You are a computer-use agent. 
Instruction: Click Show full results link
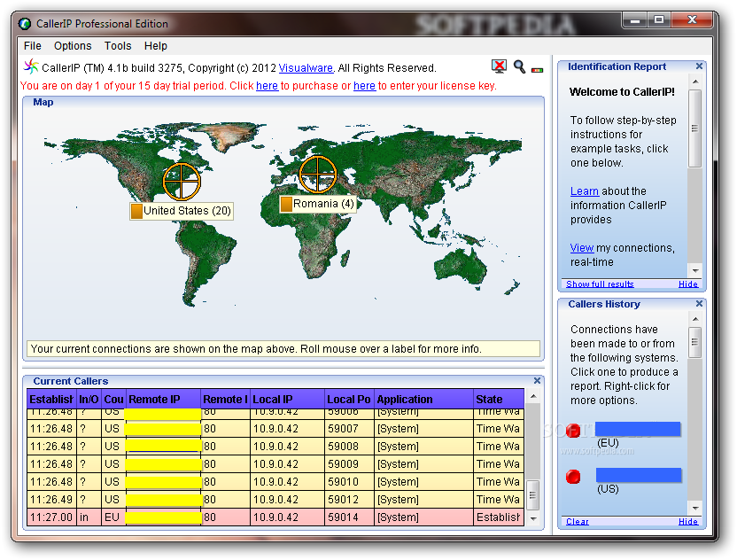pyautogui.click(x=600, y=284)
